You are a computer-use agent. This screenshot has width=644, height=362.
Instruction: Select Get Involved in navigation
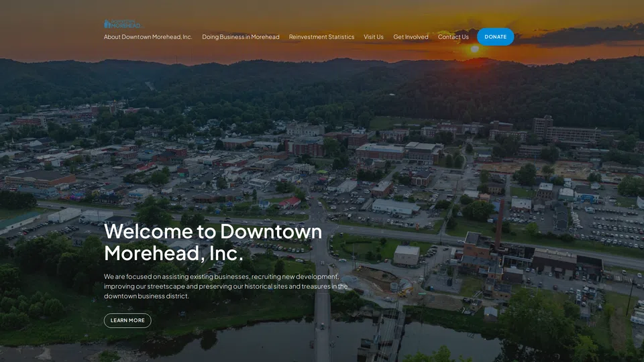coord(411,37)
